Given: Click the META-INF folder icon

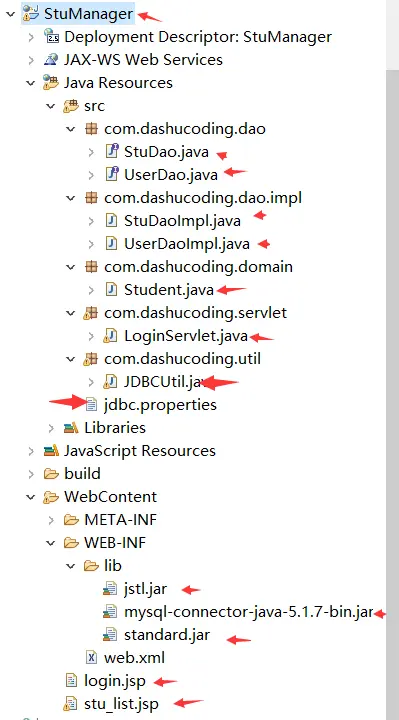Looking at the screenshot, I should tap(71, 520).
